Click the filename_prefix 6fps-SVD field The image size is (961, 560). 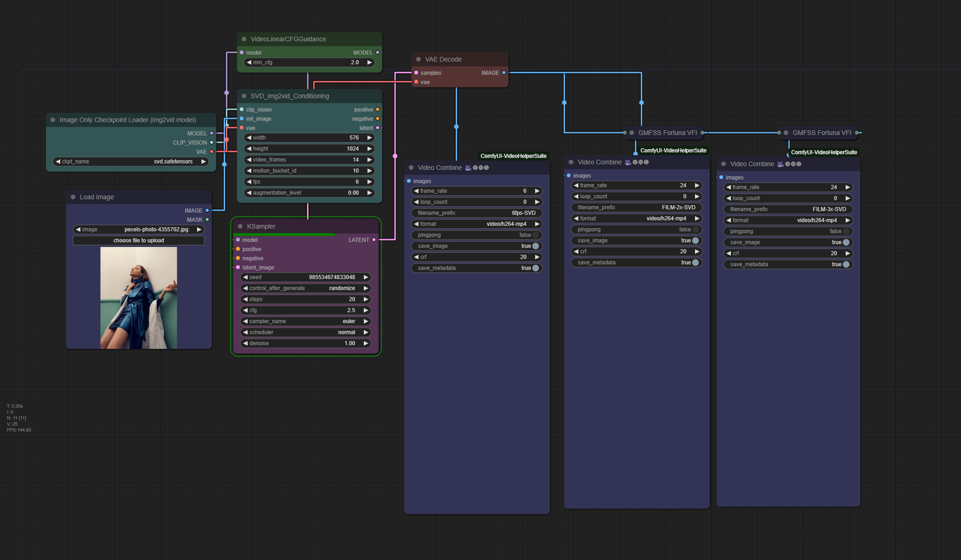(x=476, y=213)
